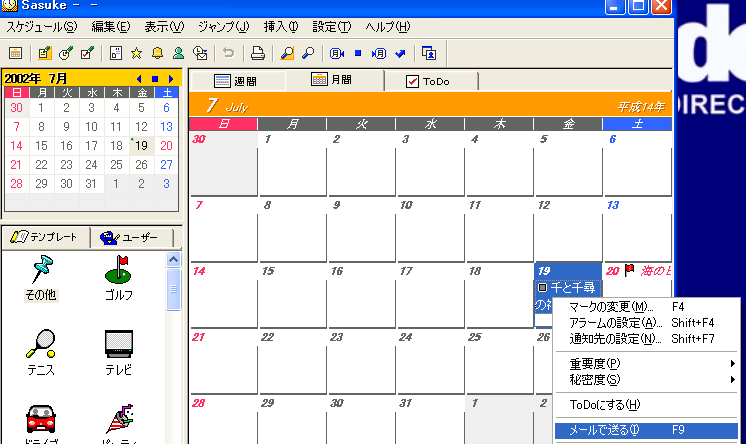Select the その他 pushpin template
Image resolution: width=746 pixels, height=444 pixels.
coord(41,278)
